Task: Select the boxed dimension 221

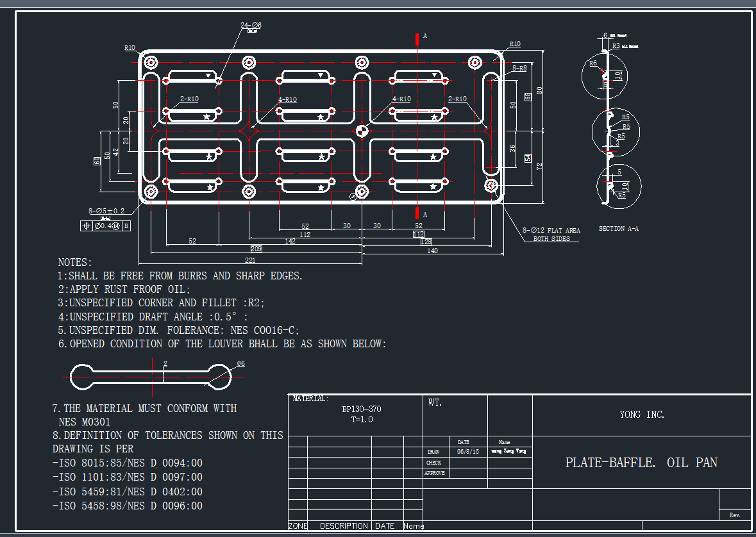Action: click(249, 260)
